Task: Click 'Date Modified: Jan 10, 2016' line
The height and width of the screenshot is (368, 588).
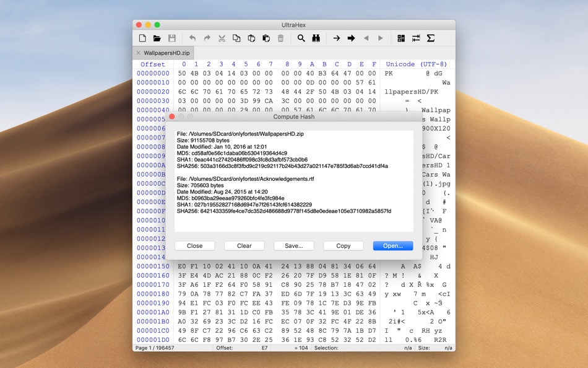Action: (222, 147)
